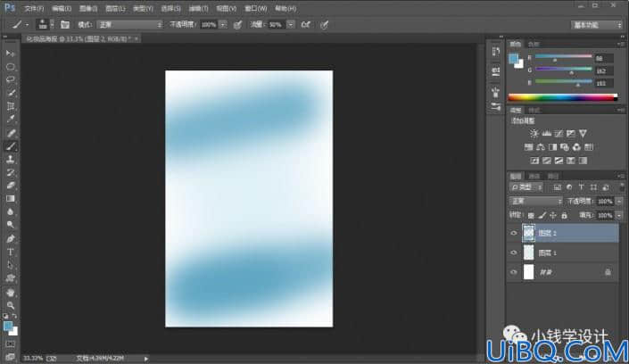The image size is (629, 364).
Task: Select the Blur tool
Action: [11, 212]
